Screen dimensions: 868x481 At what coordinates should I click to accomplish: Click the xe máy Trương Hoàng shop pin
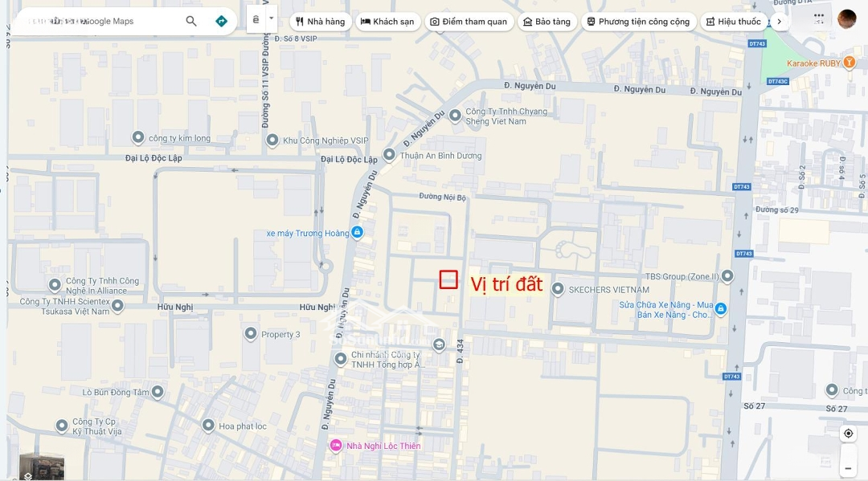[358, 233]
